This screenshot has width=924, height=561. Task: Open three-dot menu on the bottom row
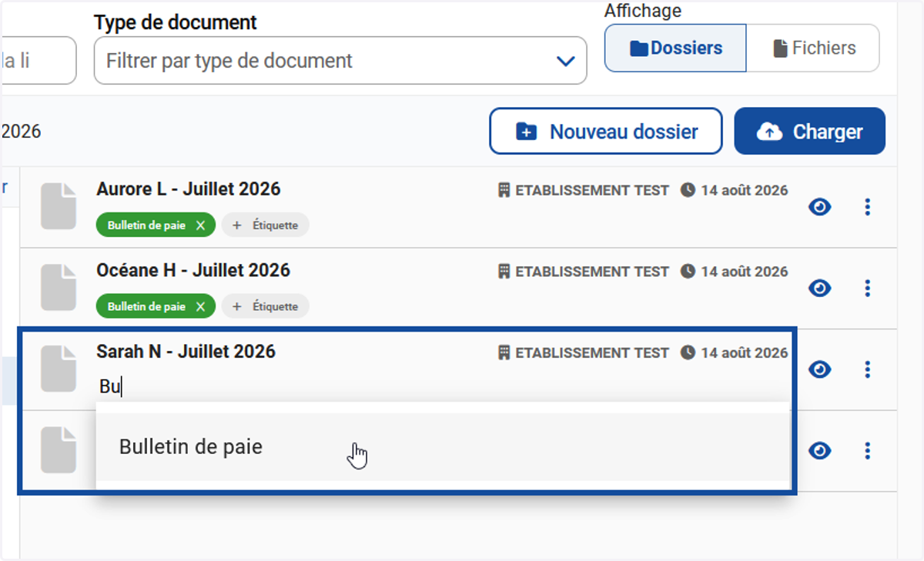click(x=868, y=451)
